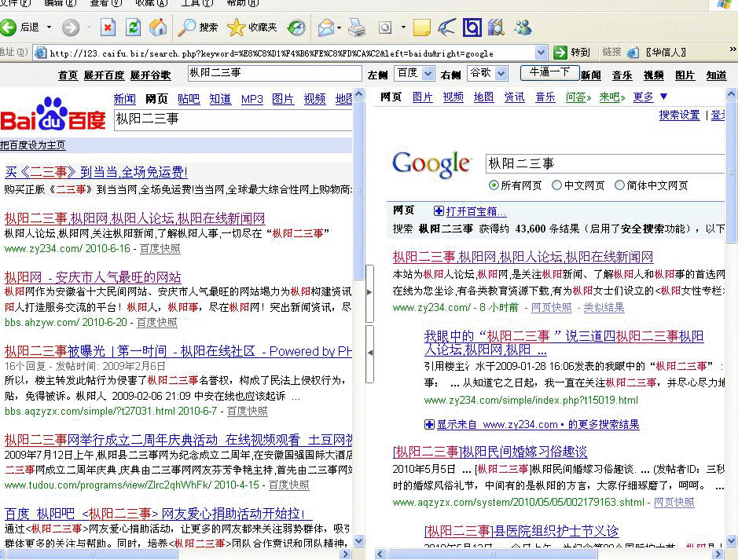Open the Mail icon dropdown arrow
This screenshot has width=738, height=560.
339,27
